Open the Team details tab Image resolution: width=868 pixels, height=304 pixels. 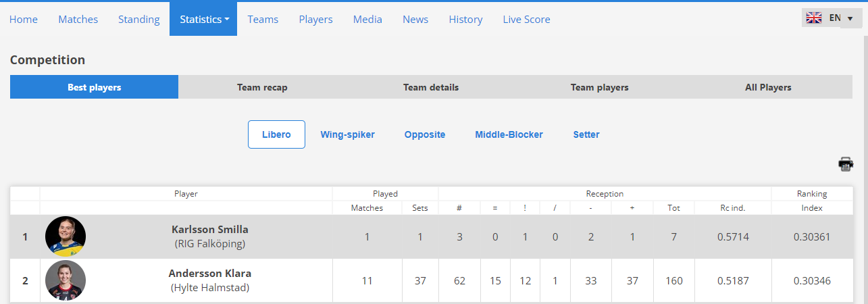(431, 87)
